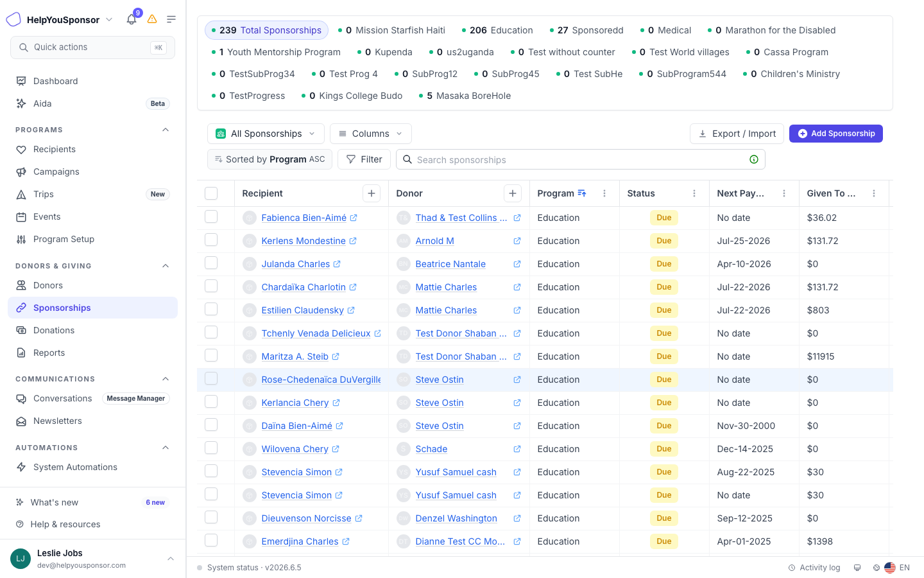Open the notifications bell
This screenshot has height=578, width=924.
point(132,19)
